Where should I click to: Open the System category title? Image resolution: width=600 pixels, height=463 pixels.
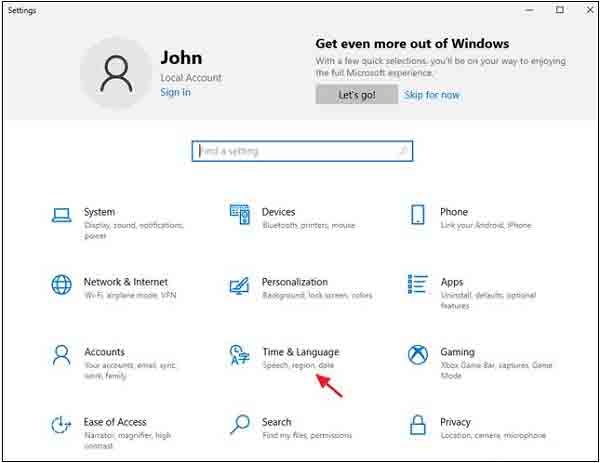[99, 212]
